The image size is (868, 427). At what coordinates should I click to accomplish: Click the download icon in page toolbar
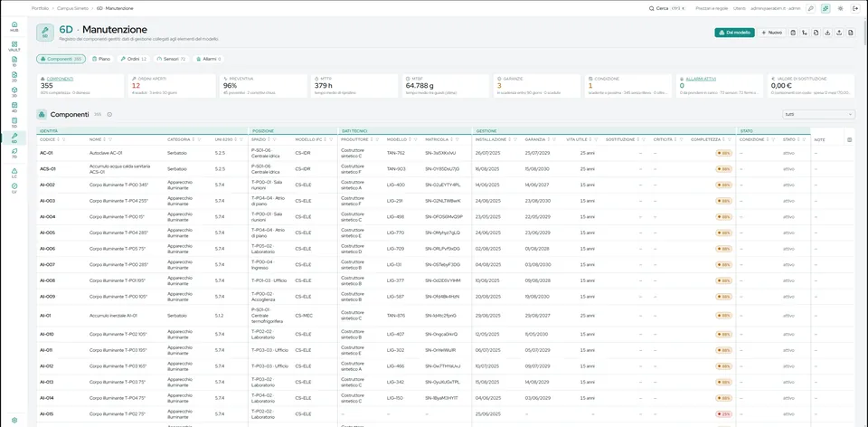(827, 33)
